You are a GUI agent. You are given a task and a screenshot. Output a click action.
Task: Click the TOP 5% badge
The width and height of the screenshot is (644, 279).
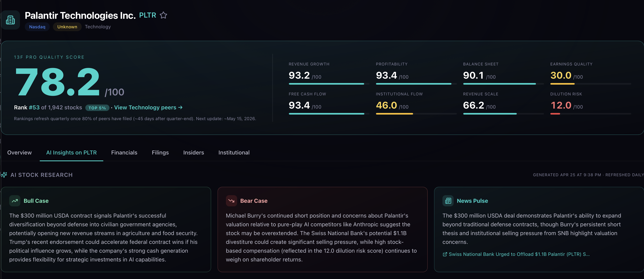97,108
